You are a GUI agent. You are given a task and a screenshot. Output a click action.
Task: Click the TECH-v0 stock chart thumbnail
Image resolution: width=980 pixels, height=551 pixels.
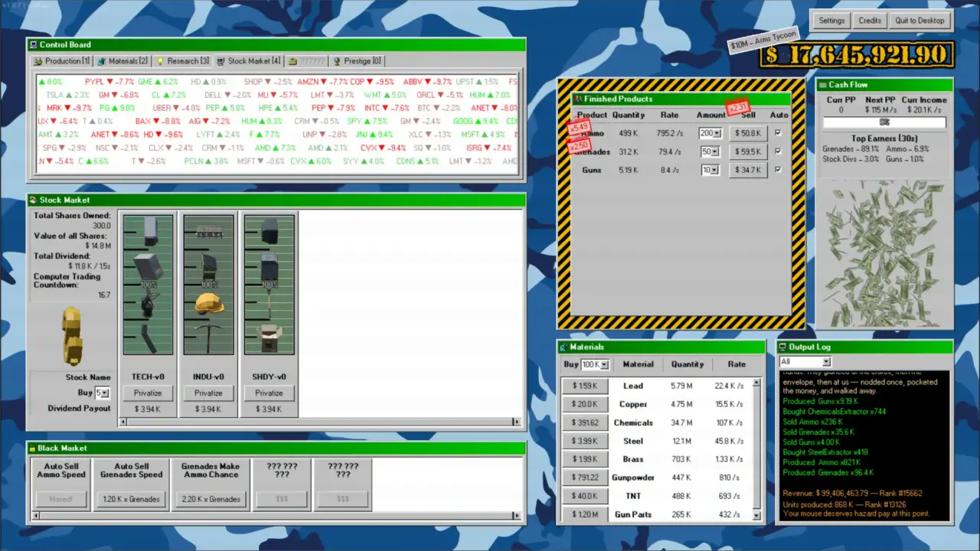point(148,285)
